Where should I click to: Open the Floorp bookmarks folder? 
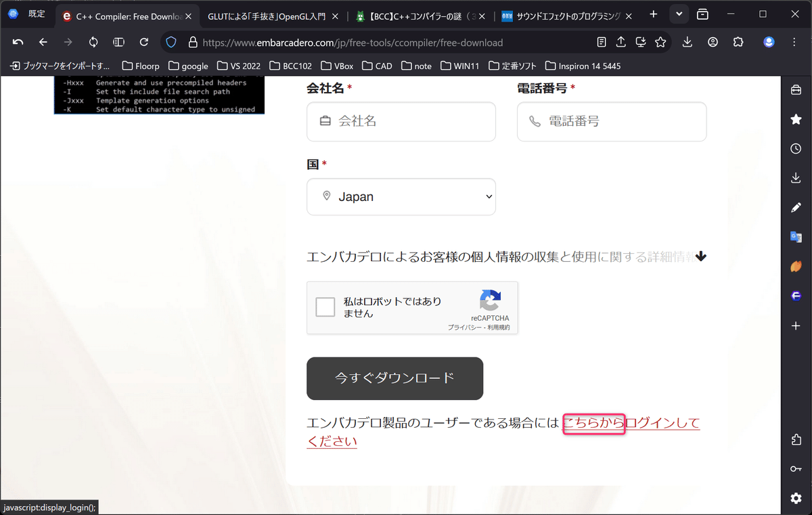[141, 66]
